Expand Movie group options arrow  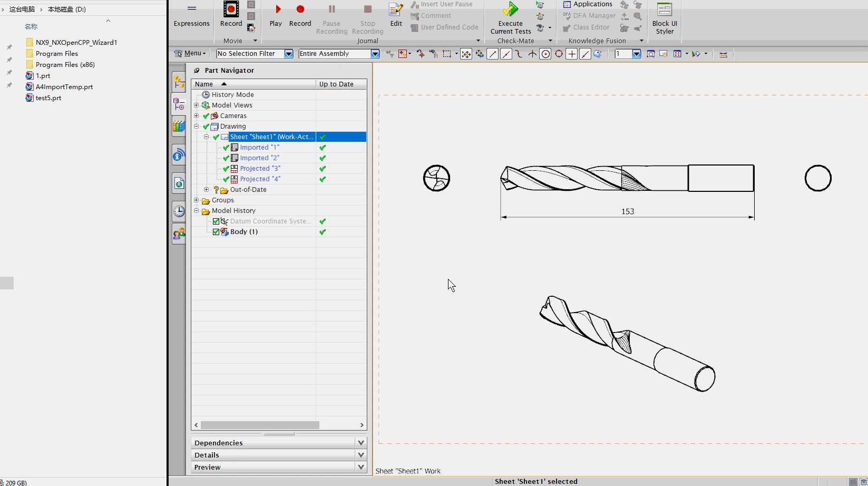[x=255, y=41]
